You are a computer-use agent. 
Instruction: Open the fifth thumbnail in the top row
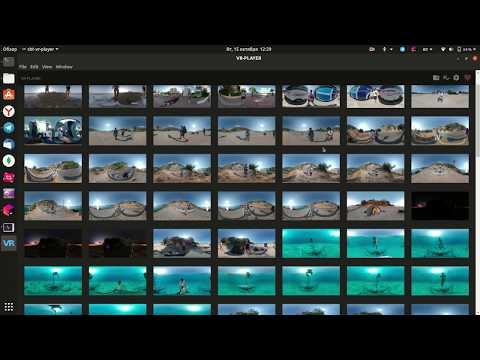311,96
